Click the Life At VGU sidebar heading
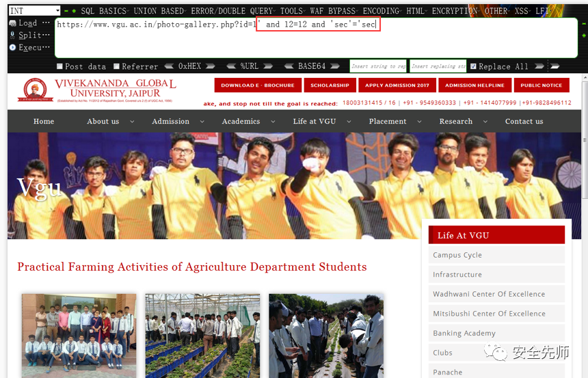588x378 pixels. tap(496, 236)
